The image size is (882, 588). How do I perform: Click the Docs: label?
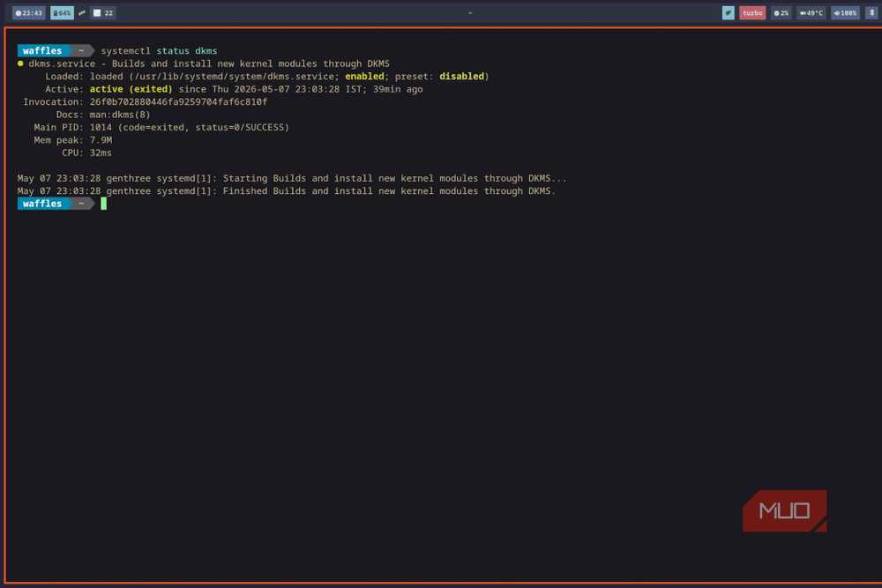point(70,115)
